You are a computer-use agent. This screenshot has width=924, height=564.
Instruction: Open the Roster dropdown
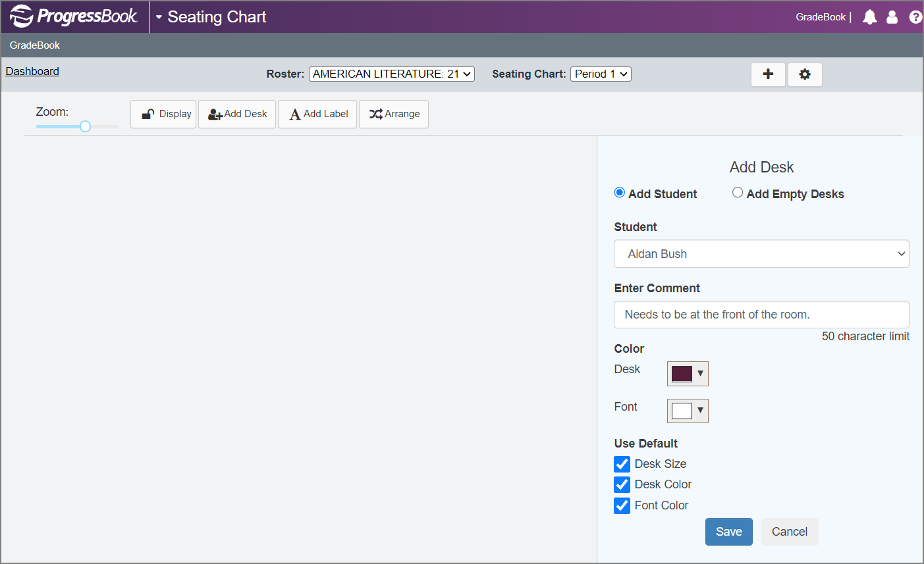coord(392,74)
